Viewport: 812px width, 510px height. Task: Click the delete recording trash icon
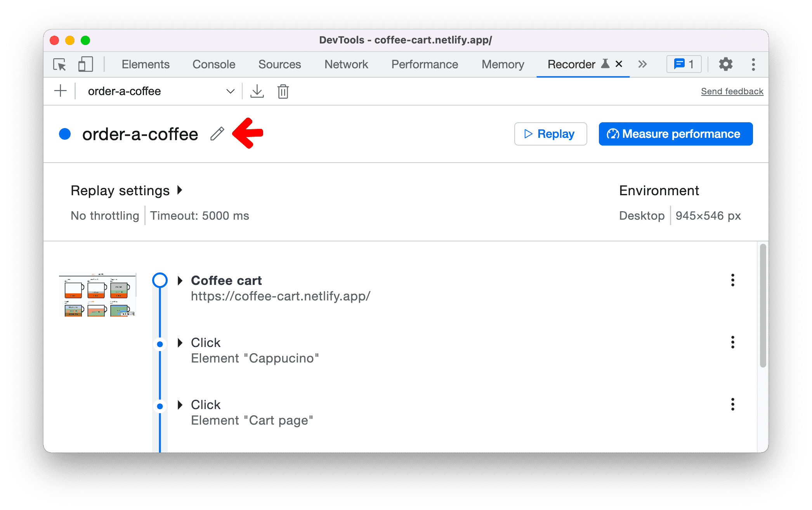coord(283,91)
